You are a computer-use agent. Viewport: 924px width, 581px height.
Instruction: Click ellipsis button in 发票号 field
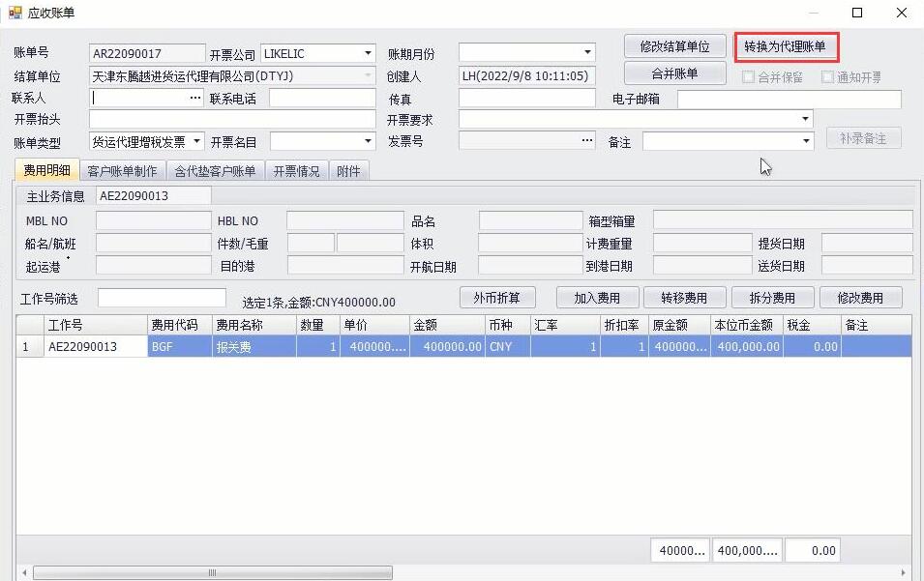[586, 141]
